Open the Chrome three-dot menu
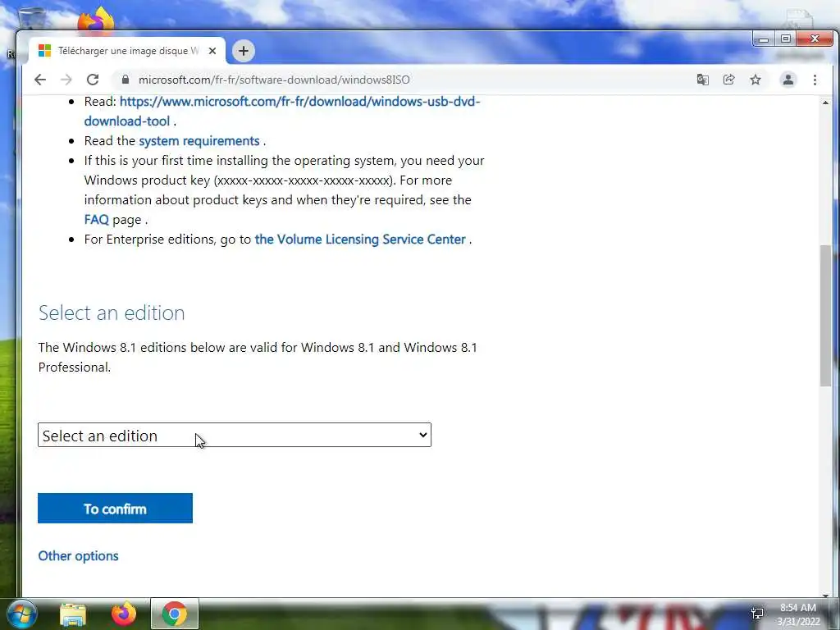 click(x=815, y=80)
